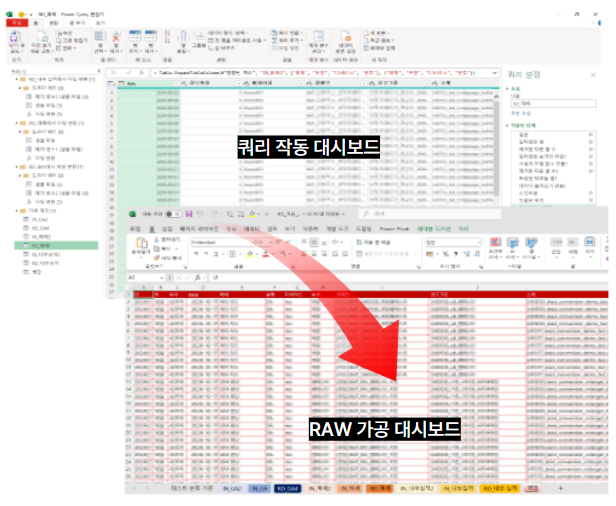Image resolution: width=616 pixels, height=506 pixels.
Task: Refresh preview in the Power Query editor
Action: pyautogui.click(x=42, y=42)
